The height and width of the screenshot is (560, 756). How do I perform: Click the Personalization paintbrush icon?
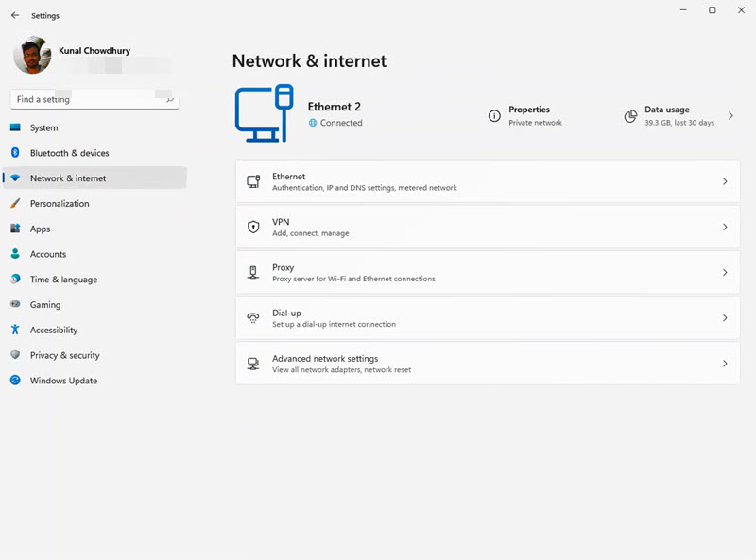coord(15,203)
